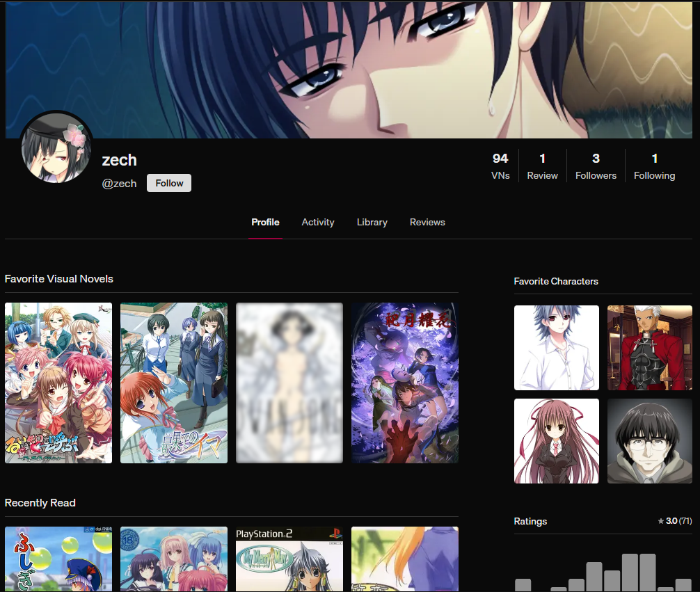The image size is (700, 592).
Task: Switch to the Activity tab
Action: tap(317, 222)
